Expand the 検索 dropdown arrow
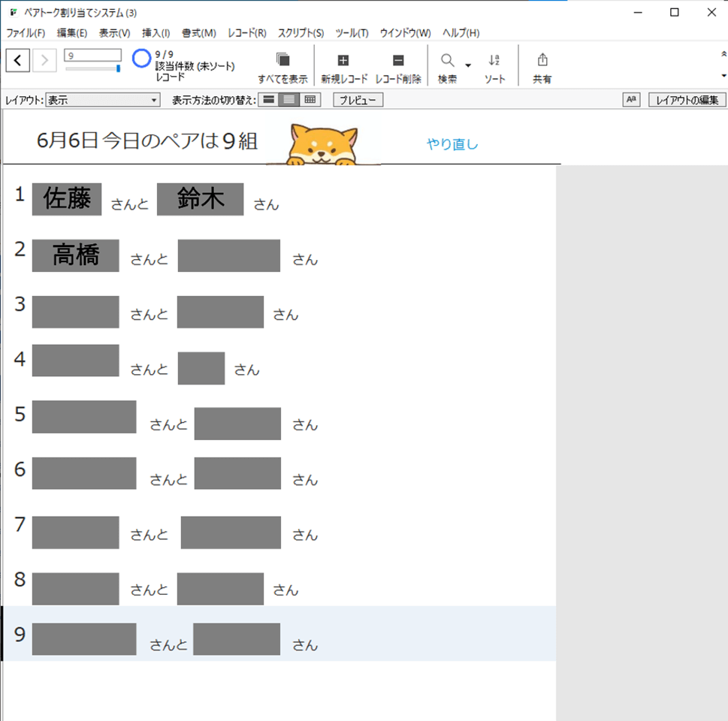 point(468,65)
